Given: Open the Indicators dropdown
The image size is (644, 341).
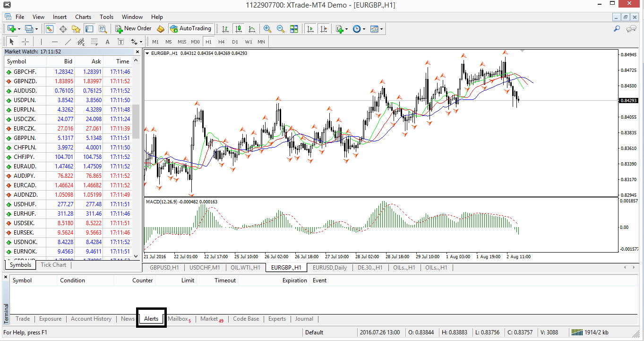Looking at the screenshot, I should point(341,29).
